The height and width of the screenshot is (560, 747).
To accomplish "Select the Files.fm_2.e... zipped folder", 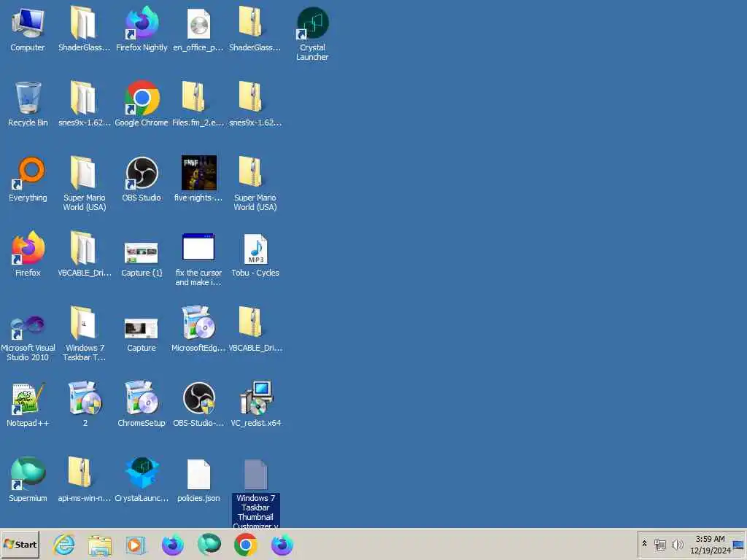I will [x=198, y=104].
